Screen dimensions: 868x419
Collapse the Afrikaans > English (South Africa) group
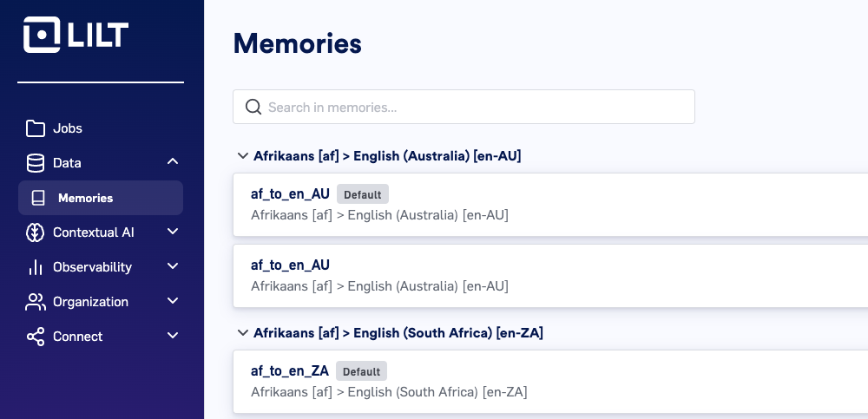pyautogui.click(x=242, y=332)
